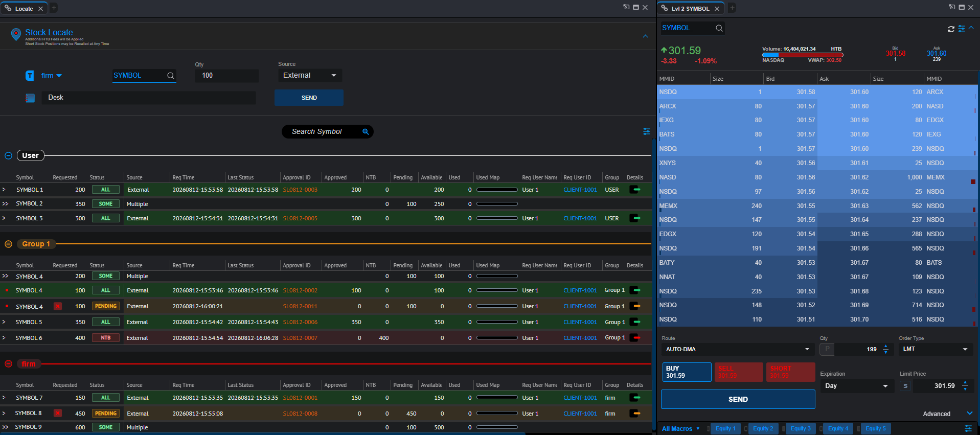Click the link icon on Lvl 2 SYMBOL tab
The height and width of the screenshot is (435, 980).
pyautogui.click(x=665, y=8)
